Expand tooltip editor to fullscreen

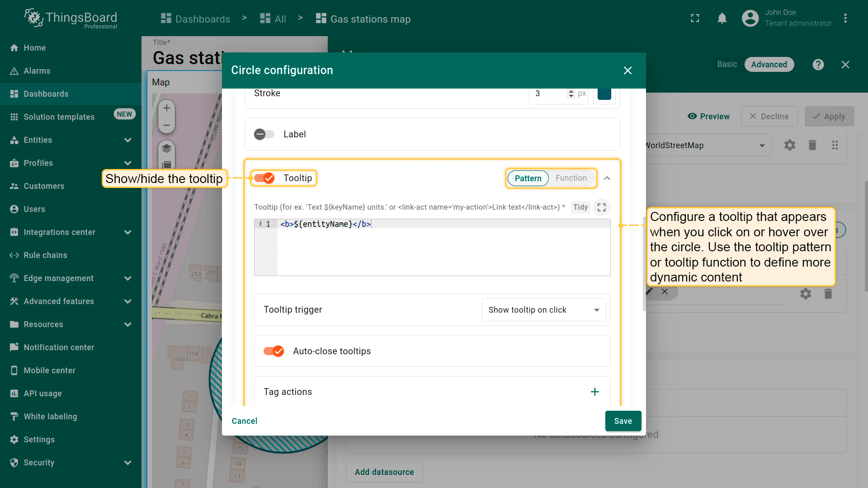point(601,207)
